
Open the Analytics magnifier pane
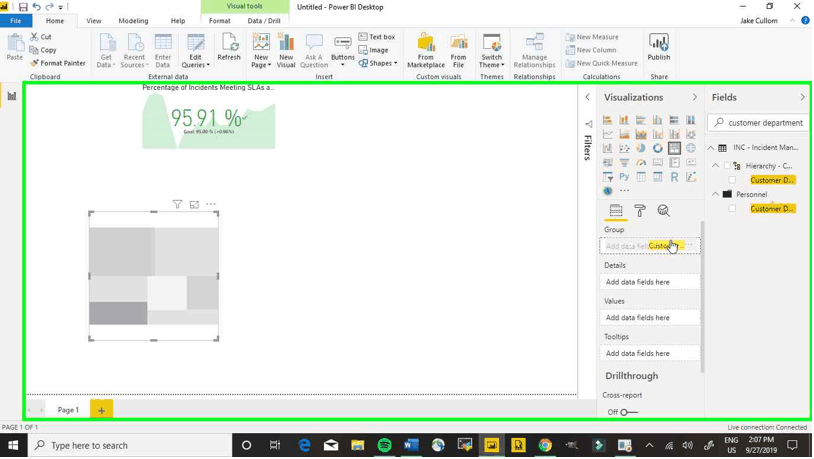(663, 210)
